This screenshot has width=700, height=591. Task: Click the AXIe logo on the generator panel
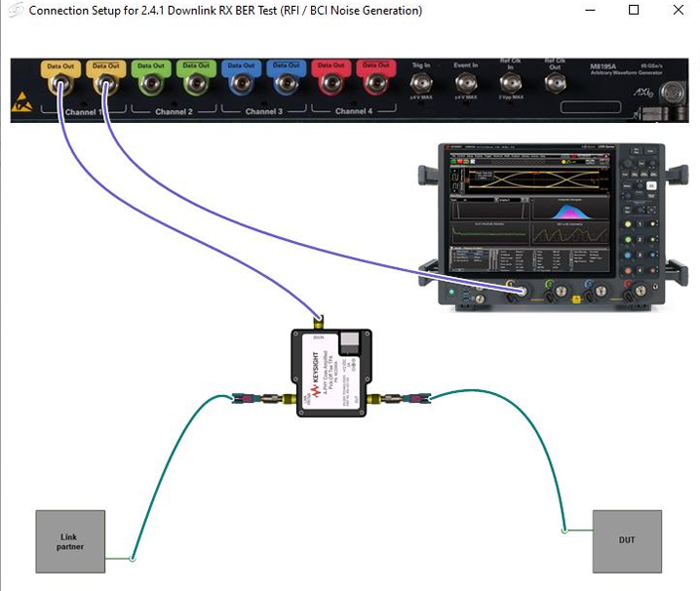click(x=643, y=93)
